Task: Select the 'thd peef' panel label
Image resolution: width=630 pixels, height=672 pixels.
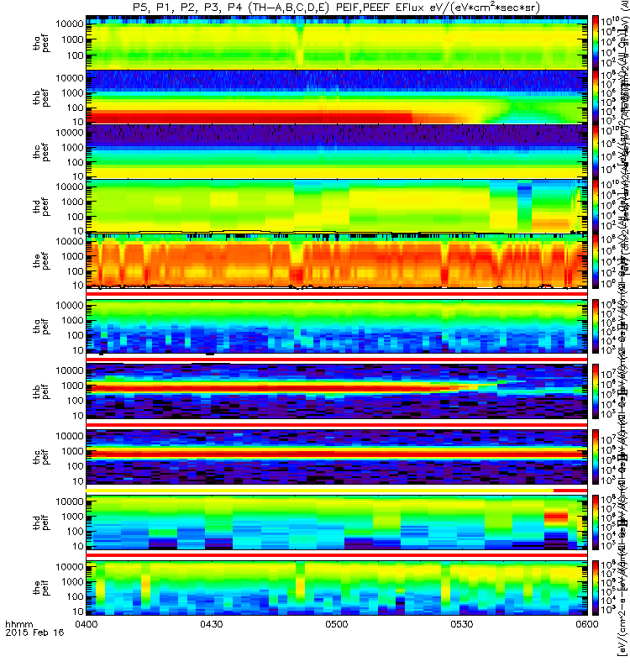Action: pos(41,207)
